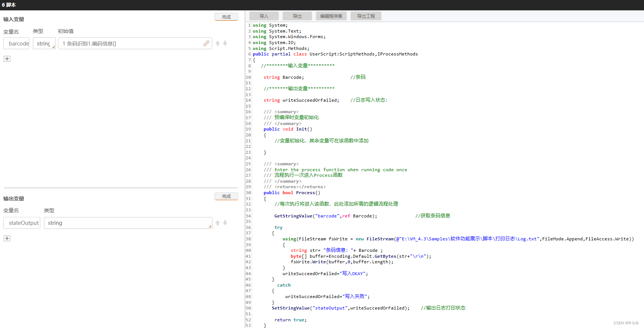
Task: Click line 'using Script.Methods;'
Action: [x=281, y=48]
